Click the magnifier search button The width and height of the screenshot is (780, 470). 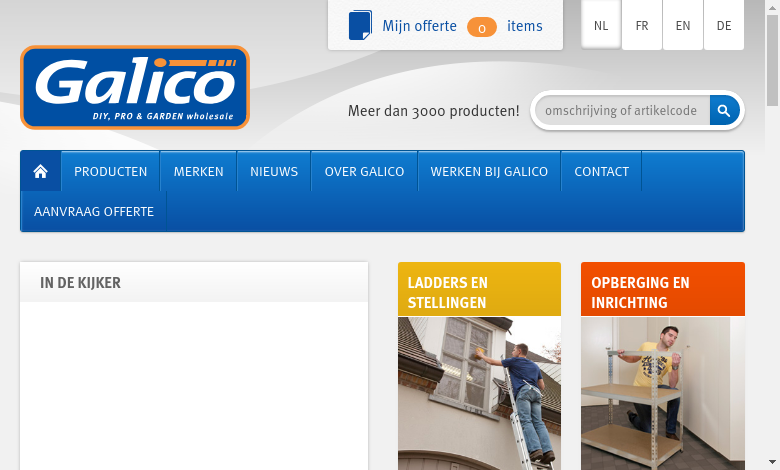click(724, 110)
